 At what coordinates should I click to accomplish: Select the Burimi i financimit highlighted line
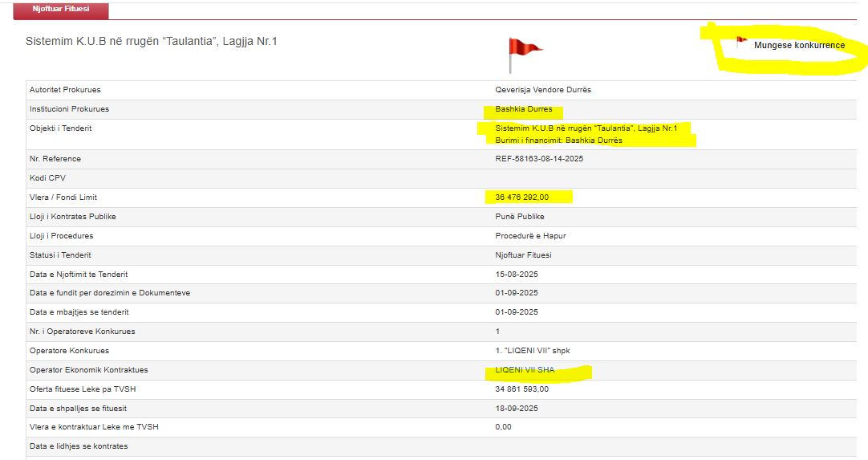(x=558, y=140)
